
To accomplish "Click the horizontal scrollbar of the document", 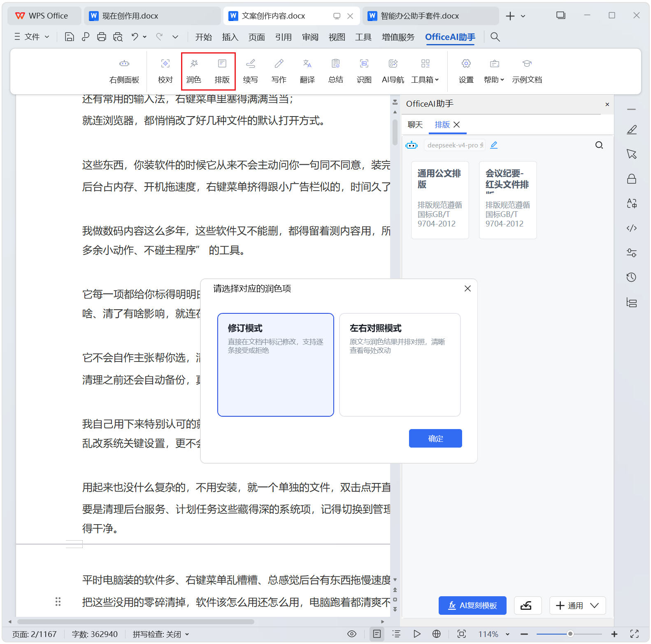I will [136, 622].
